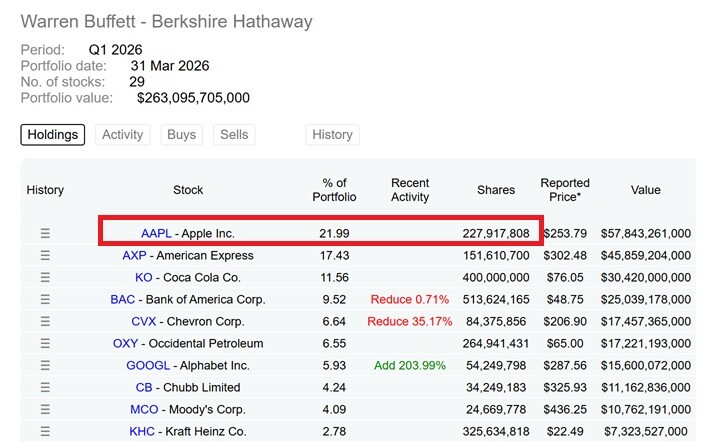Sort by the Value column header

[x=646, y=190]
